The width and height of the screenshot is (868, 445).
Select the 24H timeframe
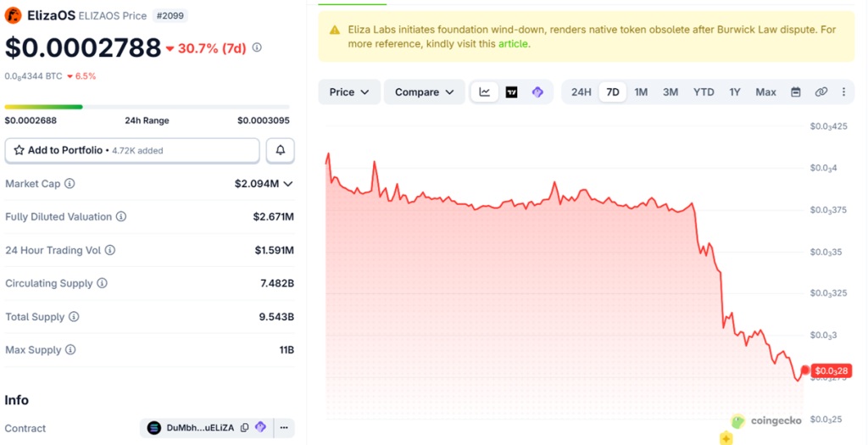pos(581,92)
